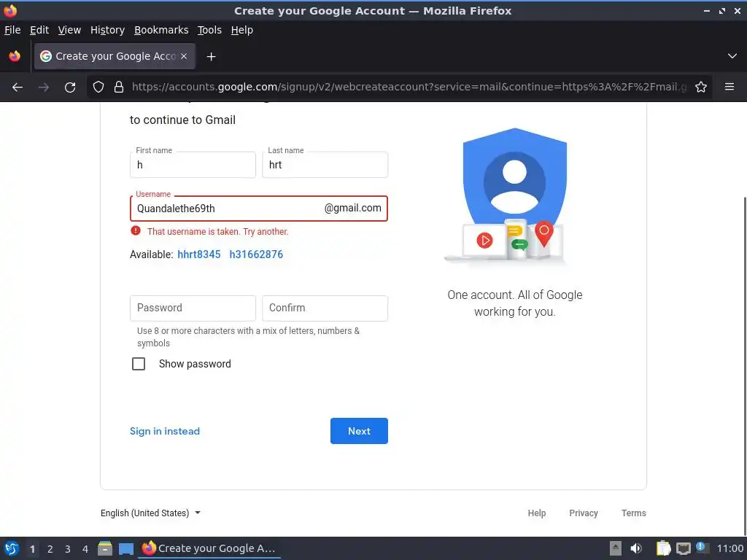Open the footer Terms link
Viewport: 747px width, 560px height.
coord(634,513)
